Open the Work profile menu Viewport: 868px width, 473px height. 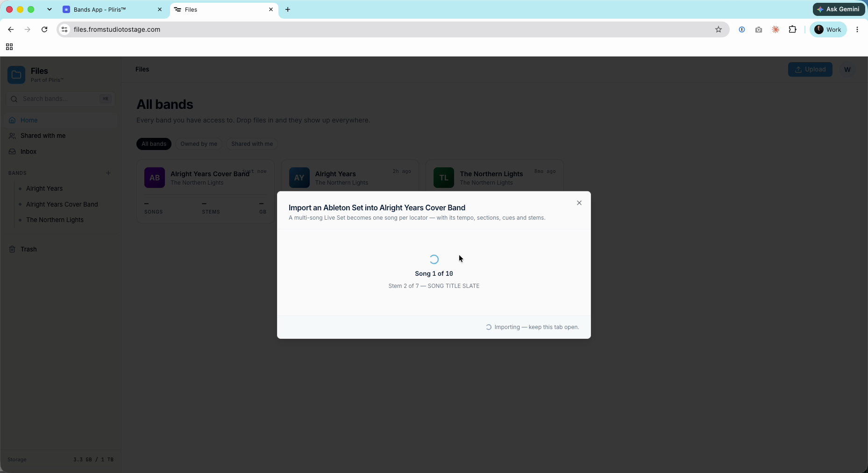(x=828, y=29)
